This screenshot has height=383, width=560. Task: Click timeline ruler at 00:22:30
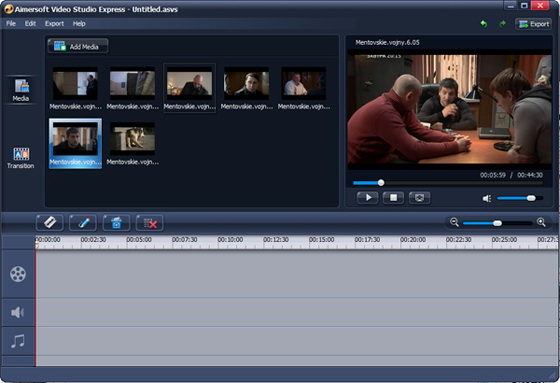click(x=459, y=239)
